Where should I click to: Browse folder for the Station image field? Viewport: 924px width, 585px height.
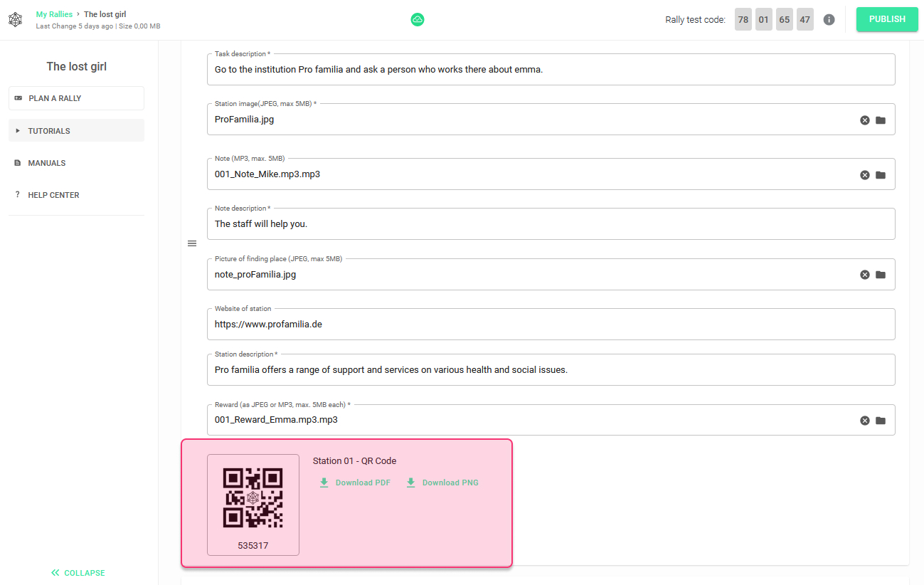[x=881, y=120]
